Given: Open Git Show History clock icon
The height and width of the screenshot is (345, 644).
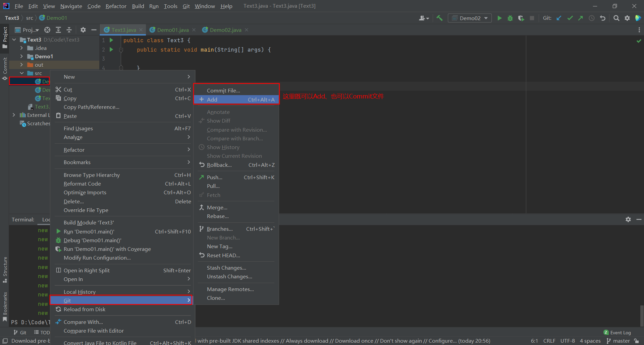Looking at the screenshot, I should coord(592,18).
